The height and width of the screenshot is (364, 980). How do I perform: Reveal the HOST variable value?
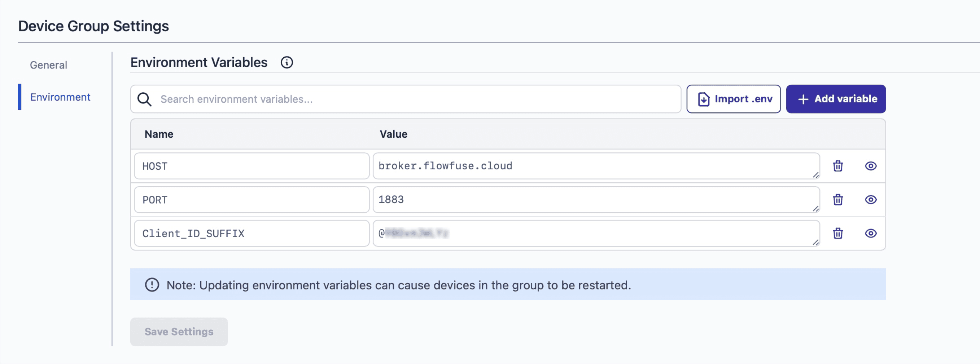pyautogui.click(x=871, y=166)
